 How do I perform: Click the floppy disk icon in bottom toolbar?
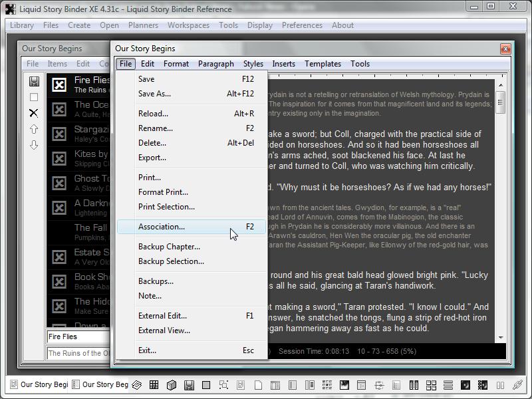point(189,385)
